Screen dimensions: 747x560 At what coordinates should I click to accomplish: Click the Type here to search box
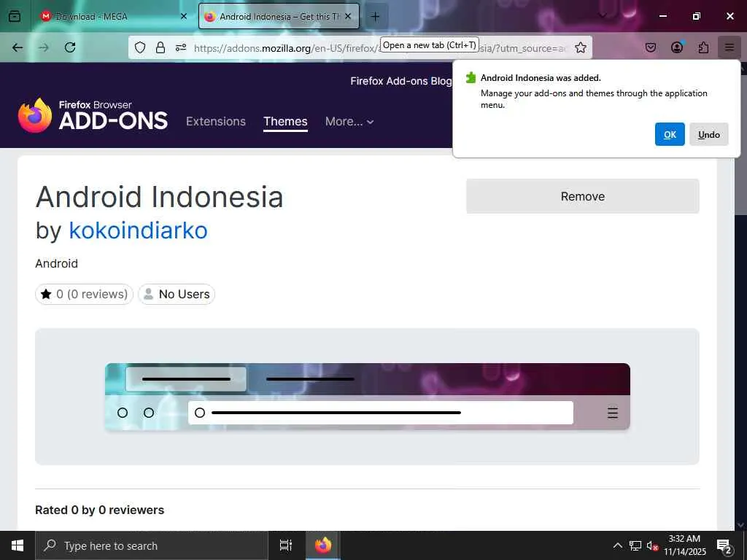[x=152, y=545]
